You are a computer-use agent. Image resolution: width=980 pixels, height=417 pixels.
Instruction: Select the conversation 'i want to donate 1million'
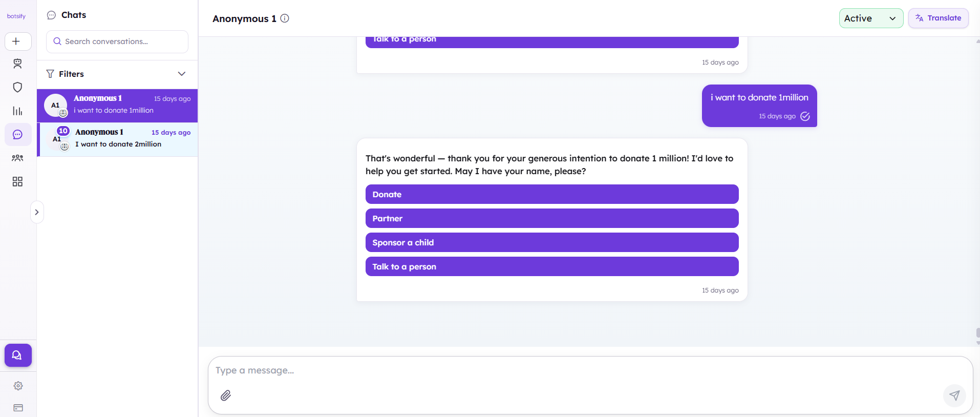(117, 106)
